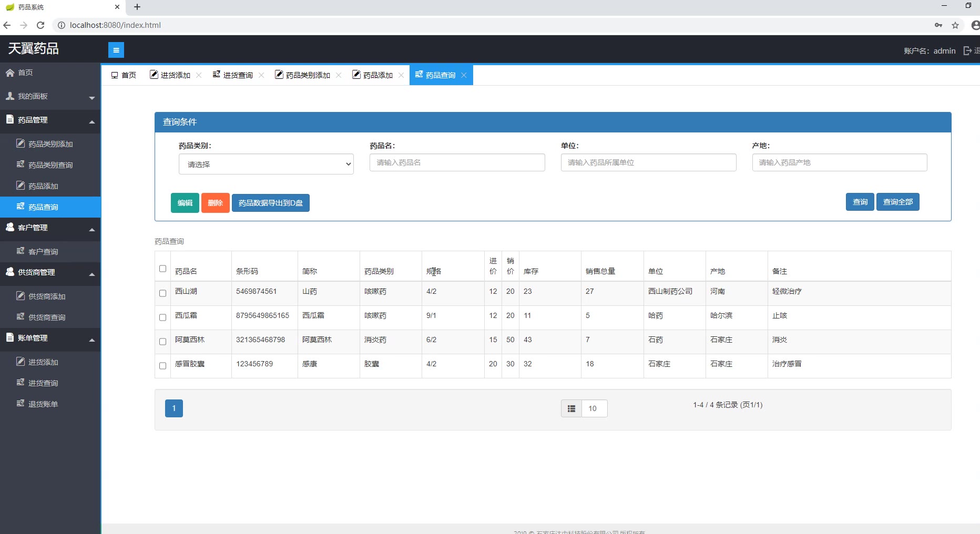This screenshot has height=534, width=980.
Task: Close the 药品添加 tab with its X
Action: (x=401, y=75)
